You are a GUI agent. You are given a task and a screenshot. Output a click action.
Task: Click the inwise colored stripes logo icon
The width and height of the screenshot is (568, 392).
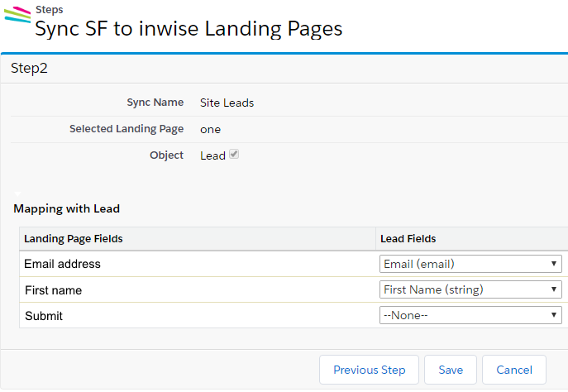coord(17,15)
